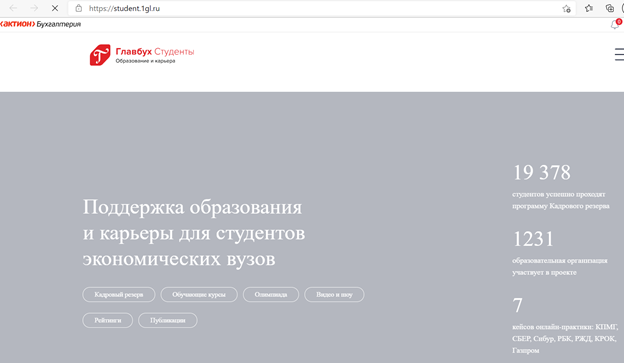Select the 7 online practice cases statistic
The width and height of the screenshot is (624, 363).
[517, 306]
